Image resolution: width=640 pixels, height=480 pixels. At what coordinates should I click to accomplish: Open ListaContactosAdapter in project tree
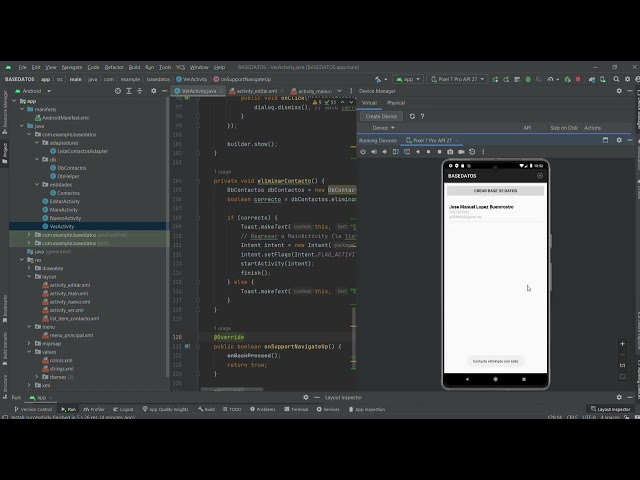pyautogui.click(x=78, y=151)
